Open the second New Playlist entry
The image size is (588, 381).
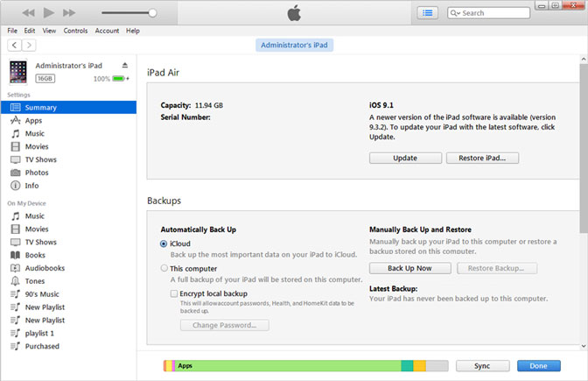coord(68,321)
